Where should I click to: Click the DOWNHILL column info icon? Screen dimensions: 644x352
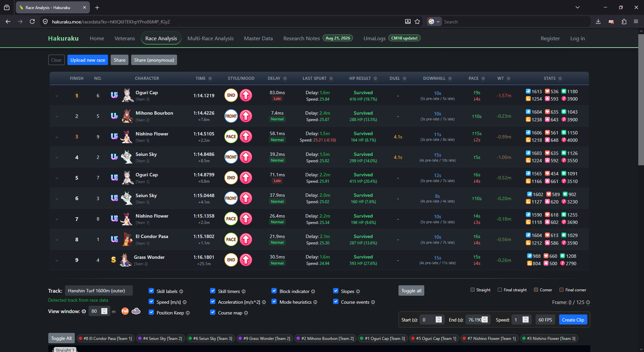pos(450,78)
